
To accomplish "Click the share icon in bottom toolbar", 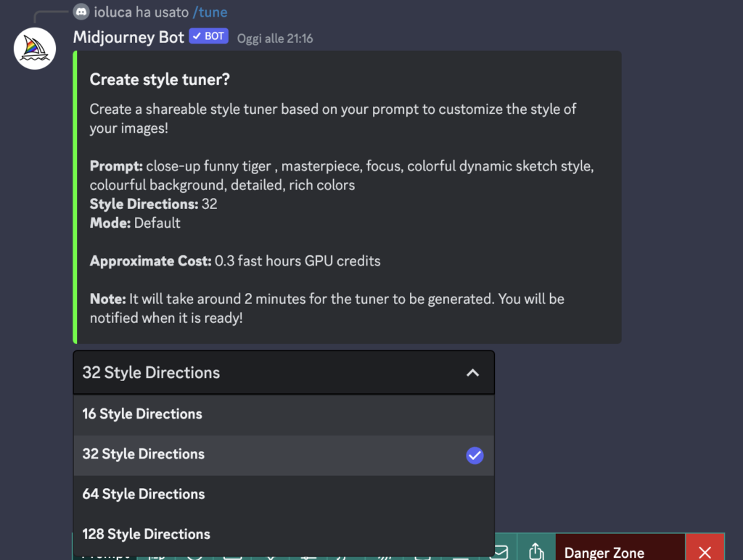I will coord(536,551).
